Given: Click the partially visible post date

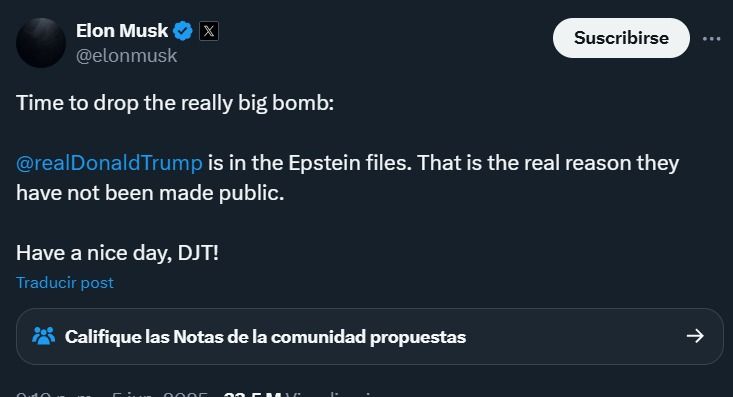Looking at the screenshot, I should click(x=159, y=394).
